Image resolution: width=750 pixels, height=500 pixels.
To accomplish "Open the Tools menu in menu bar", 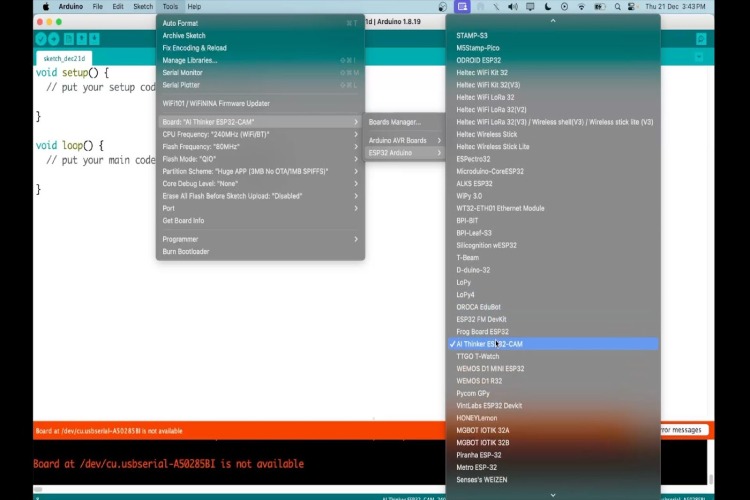I will point(170,7).
